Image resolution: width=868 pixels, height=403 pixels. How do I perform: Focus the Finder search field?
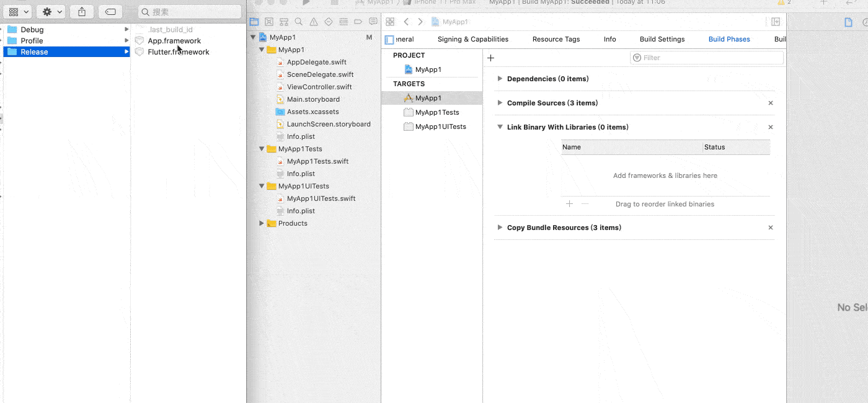pyautogui.click(x=189, y=12)
